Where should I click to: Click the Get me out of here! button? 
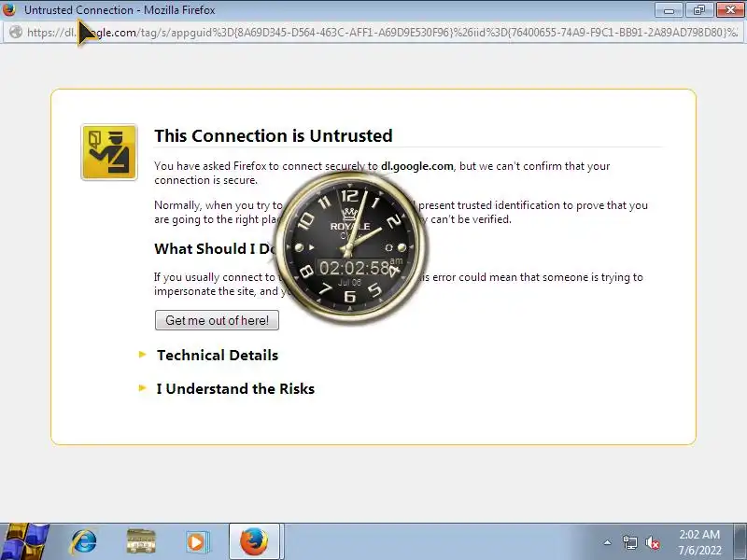(x=217, y=320)
